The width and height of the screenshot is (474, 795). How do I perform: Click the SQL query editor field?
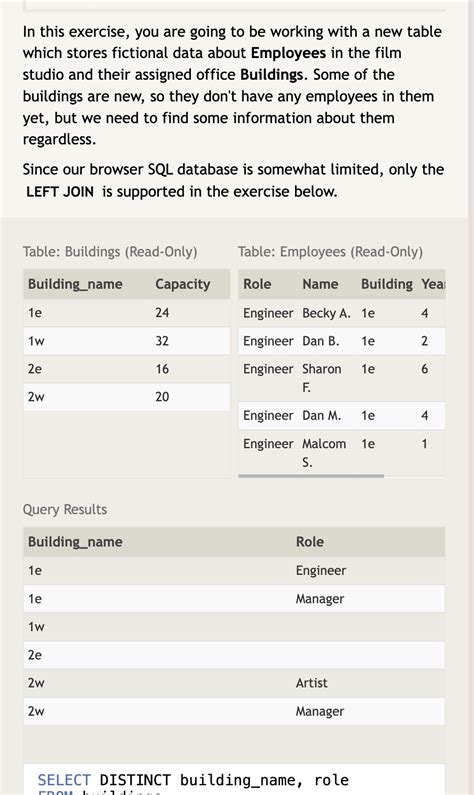234,780
